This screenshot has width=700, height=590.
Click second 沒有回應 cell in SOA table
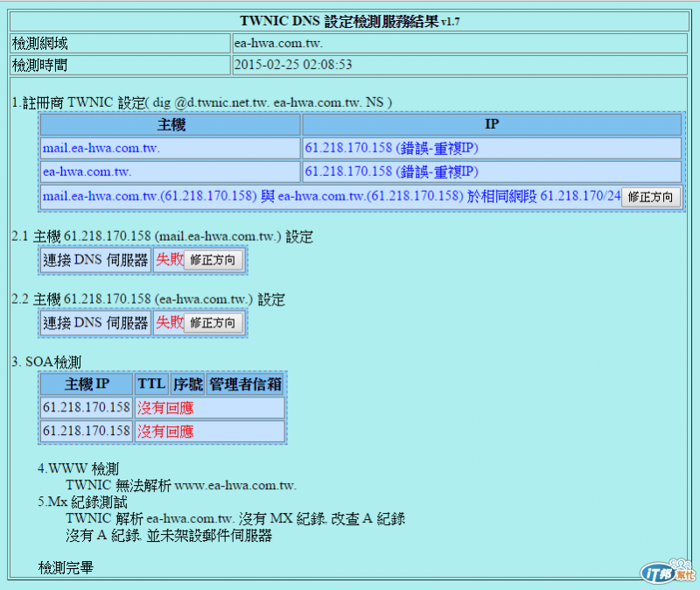pyautogui.click(x=209, y=432)
